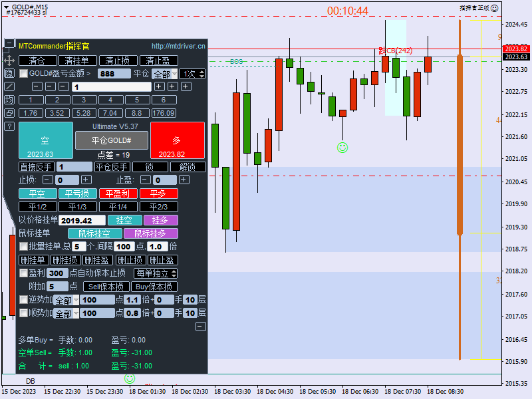Screen dimensions: 532x399
Task: Decrease 止损 stop loss with minus
Action: (x=48, y=180)
